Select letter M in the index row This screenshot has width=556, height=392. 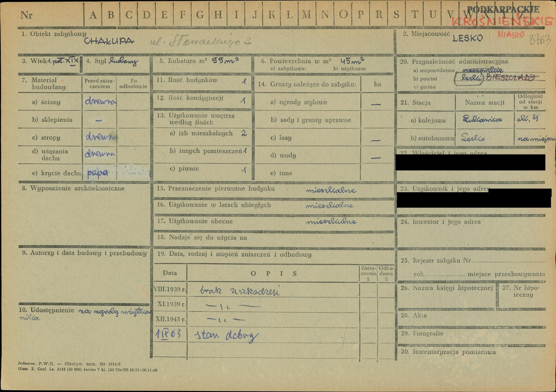pos(307,14)
